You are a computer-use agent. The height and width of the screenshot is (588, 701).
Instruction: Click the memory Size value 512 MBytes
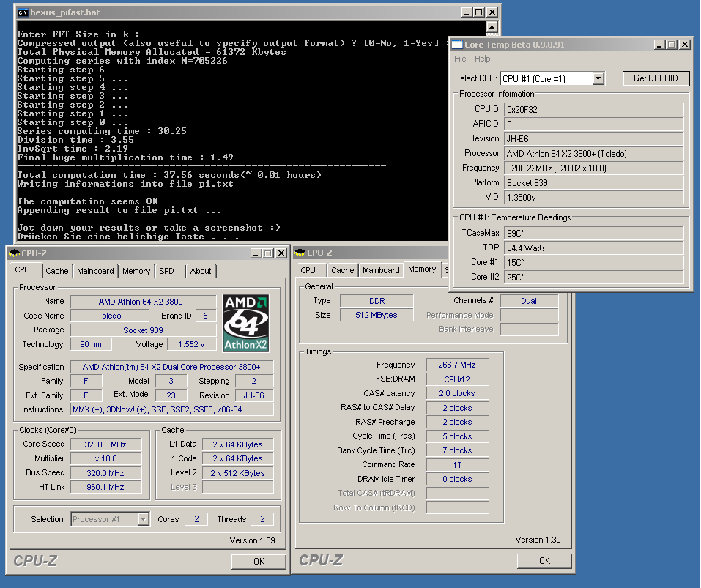pos(377,315)
